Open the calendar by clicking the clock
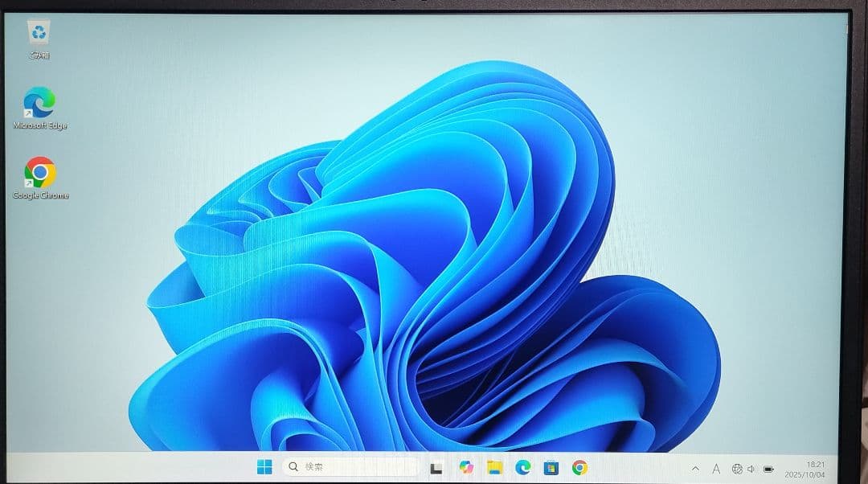Screen dimensions: 868x484 (814, 464)
